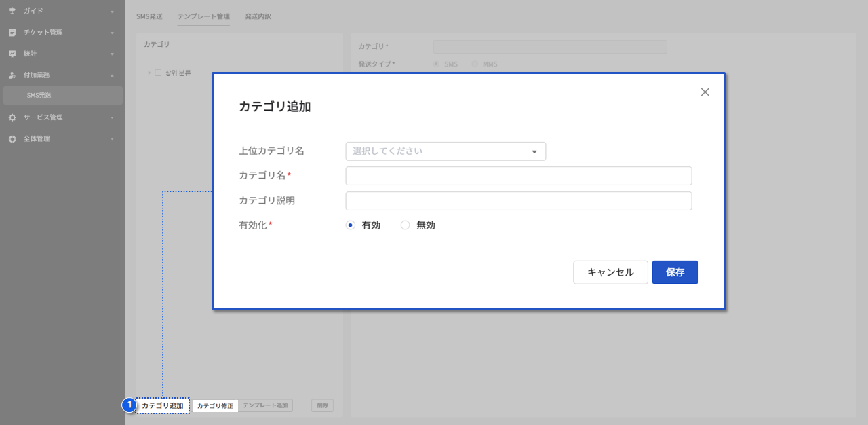
Task: Click the gear icon beside サービス管理
Action: pos(12,117)
